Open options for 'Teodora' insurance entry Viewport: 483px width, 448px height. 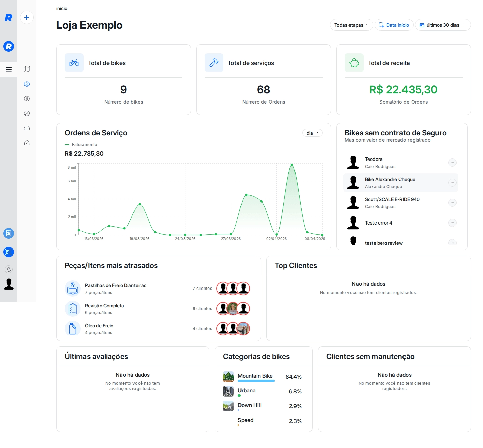coord(452,162)
